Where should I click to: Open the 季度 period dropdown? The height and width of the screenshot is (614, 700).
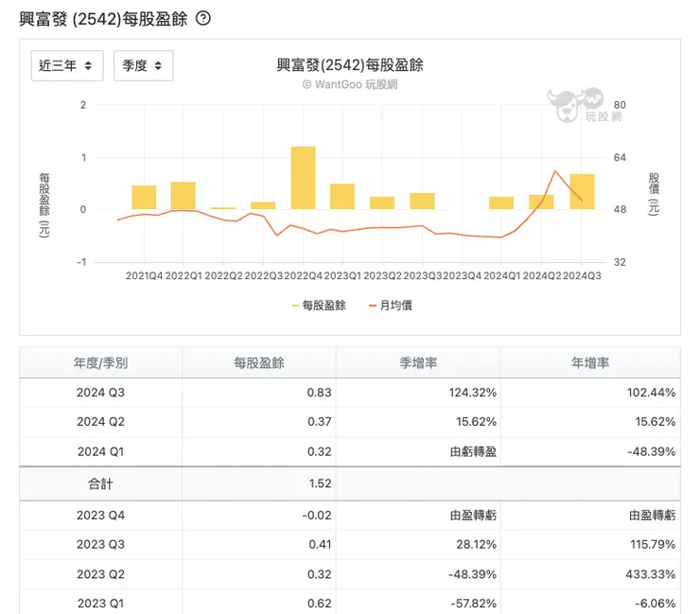(x=143, y=65)
